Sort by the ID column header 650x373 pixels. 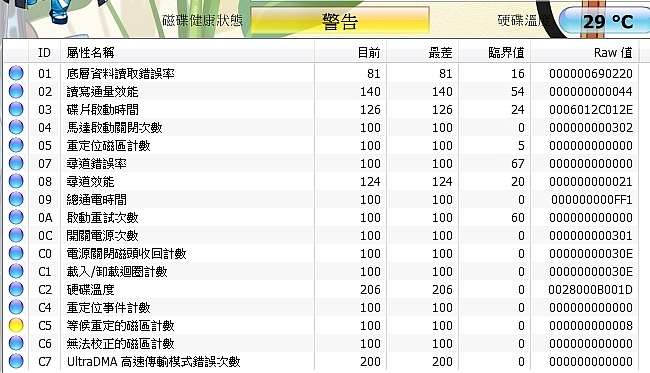tap(44, 53)
